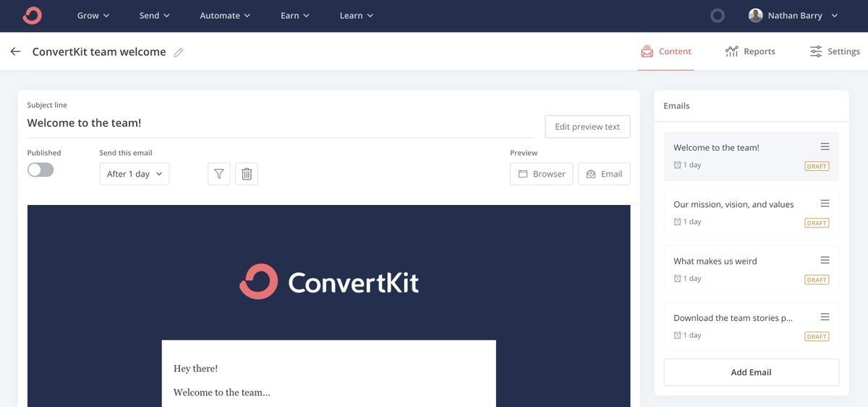Expand the Learn menu

point(357,15)
